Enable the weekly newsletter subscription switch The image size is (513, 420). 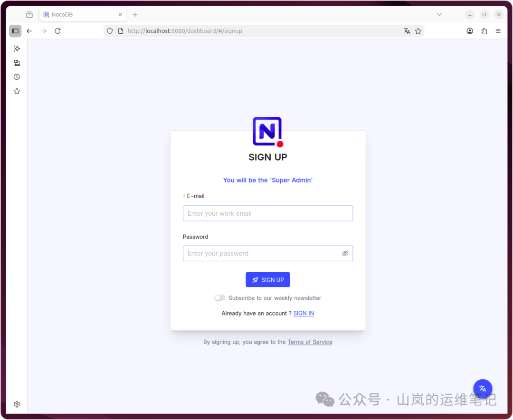click(x=219, y=297)
